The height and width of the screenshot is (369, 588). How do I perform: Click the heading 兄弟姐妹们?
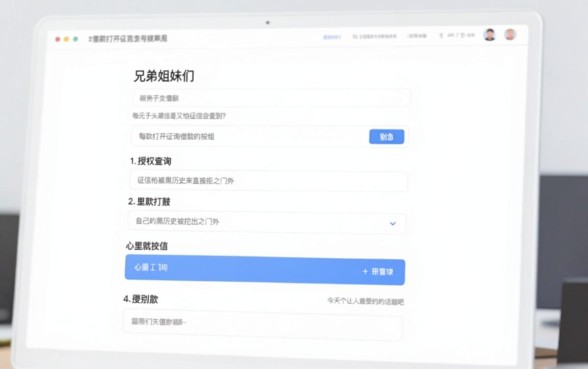coord(164,76)
